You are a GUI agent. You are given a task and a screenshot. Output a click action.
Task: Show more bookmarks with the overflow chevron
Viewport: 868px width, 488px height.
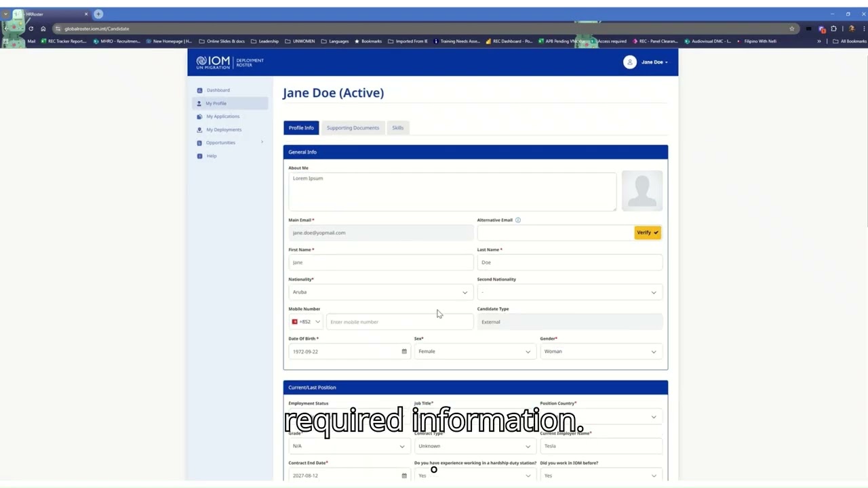pos(819,41)
